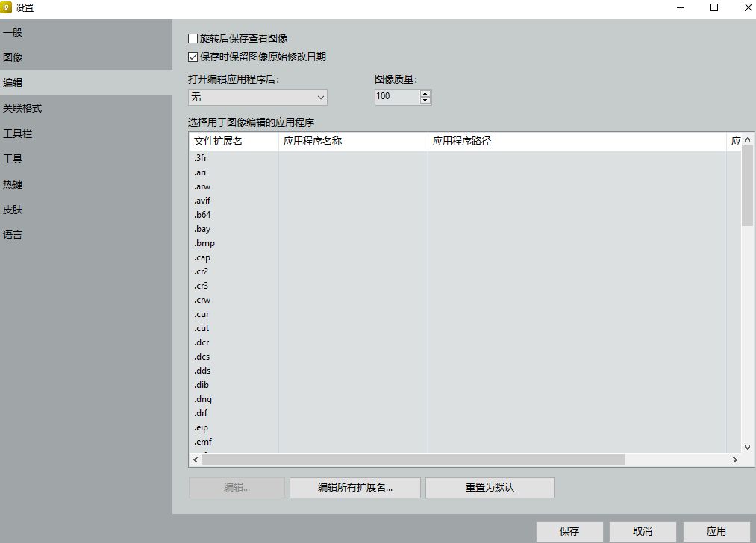This screenshot has width=756, height=543.
Task: Decrease image quality with down arrow
Action: (425, 101)
